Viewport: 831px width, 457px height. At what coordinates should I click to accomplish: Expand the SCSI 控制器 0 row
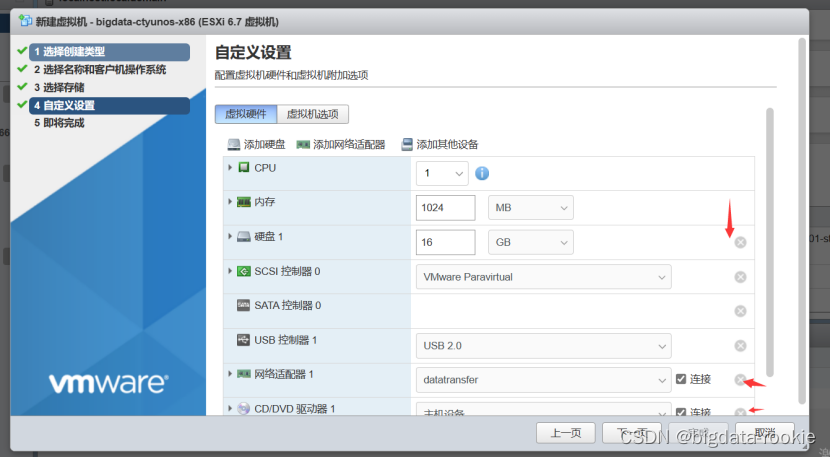pos(230,271)
